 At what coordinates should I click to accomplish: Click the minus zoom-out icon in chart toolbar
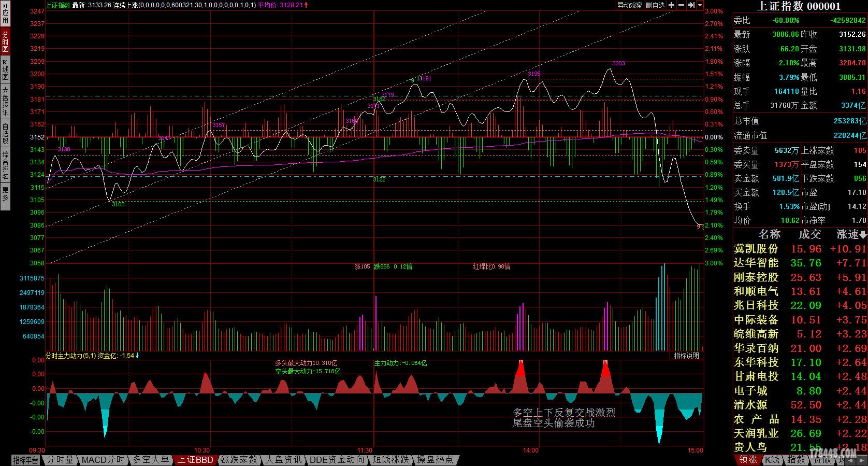point(681,5)
